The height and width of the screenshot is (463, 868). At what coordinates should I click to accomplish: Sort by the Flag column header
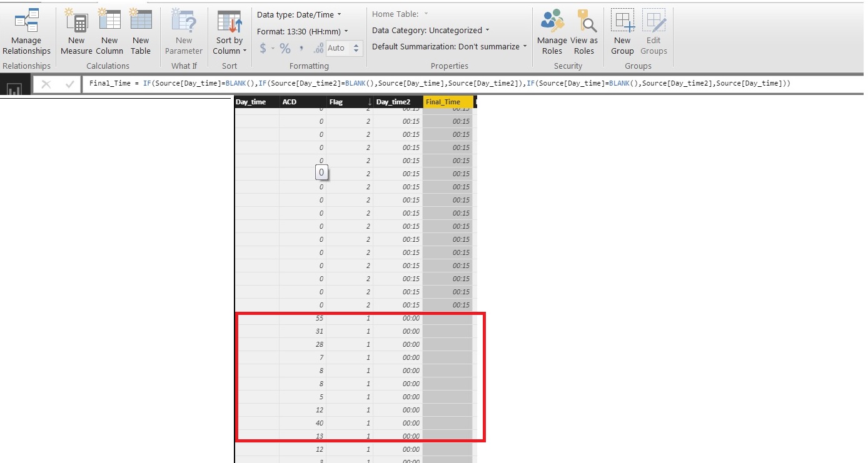349,102
